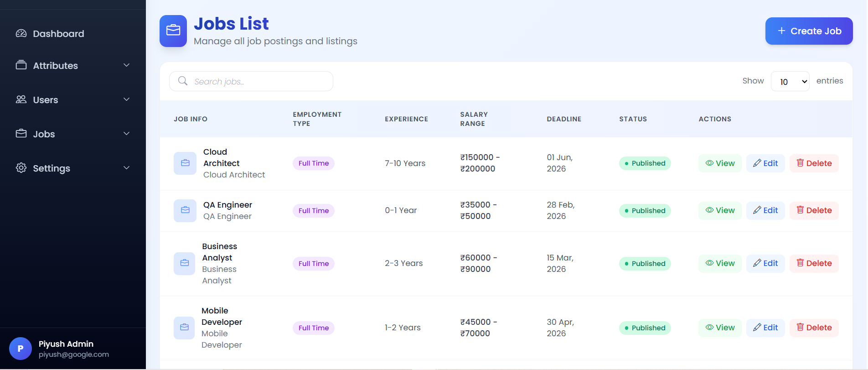Click the briefcase icon beside Jobs List title

click(173, 31)
